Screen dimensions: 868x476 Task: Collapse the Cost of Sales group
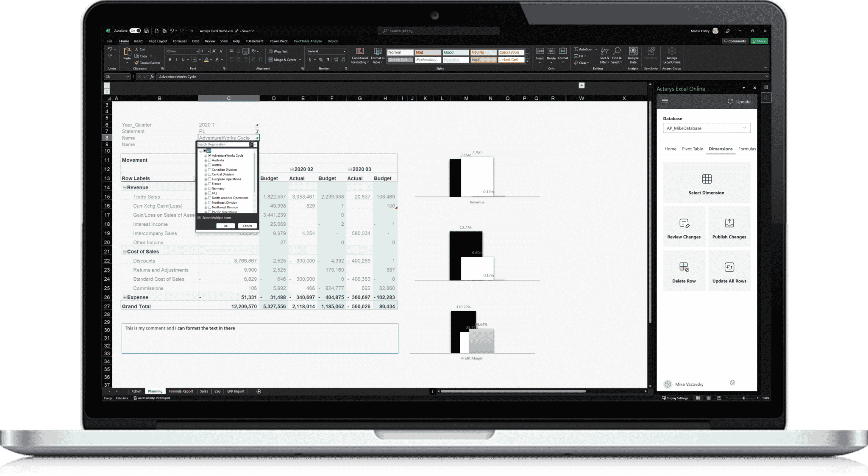click(125, 252)
